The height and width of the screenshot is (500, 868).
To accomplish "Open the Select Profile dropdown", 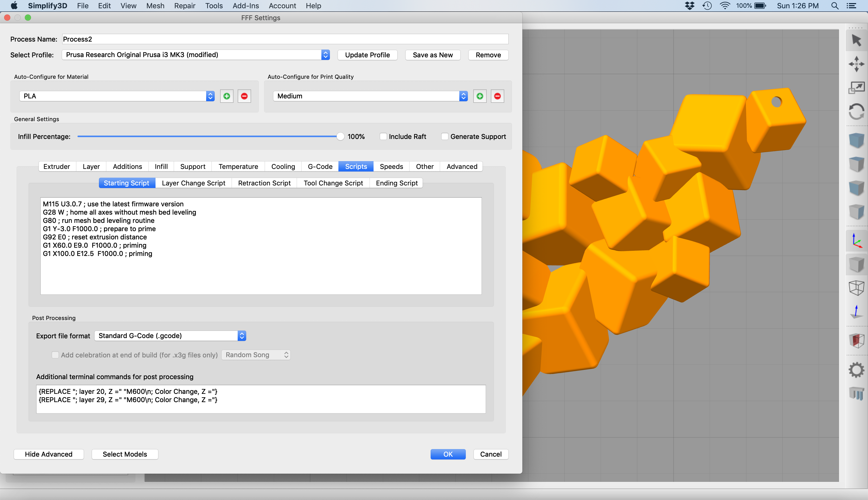I will coord(196,55).
